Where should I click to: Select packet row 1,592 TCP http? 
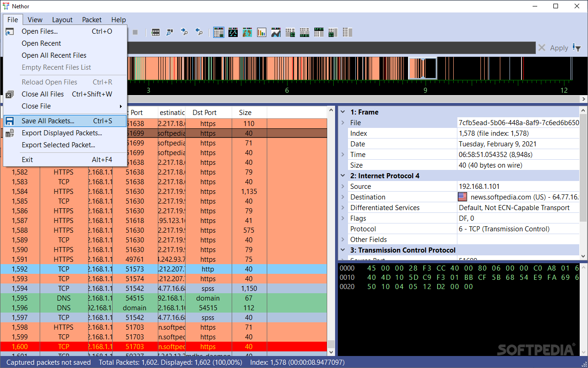click(163, 269)
